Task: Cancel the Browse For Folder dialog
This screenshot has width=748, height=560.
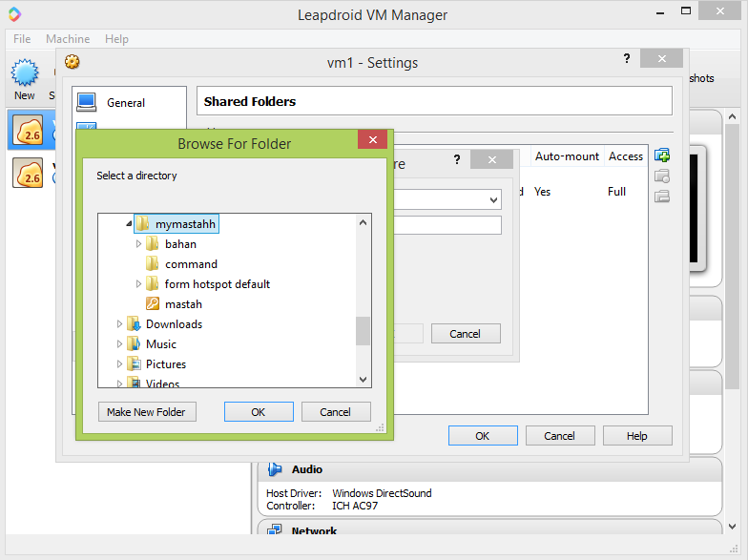Action: [336, 412]
